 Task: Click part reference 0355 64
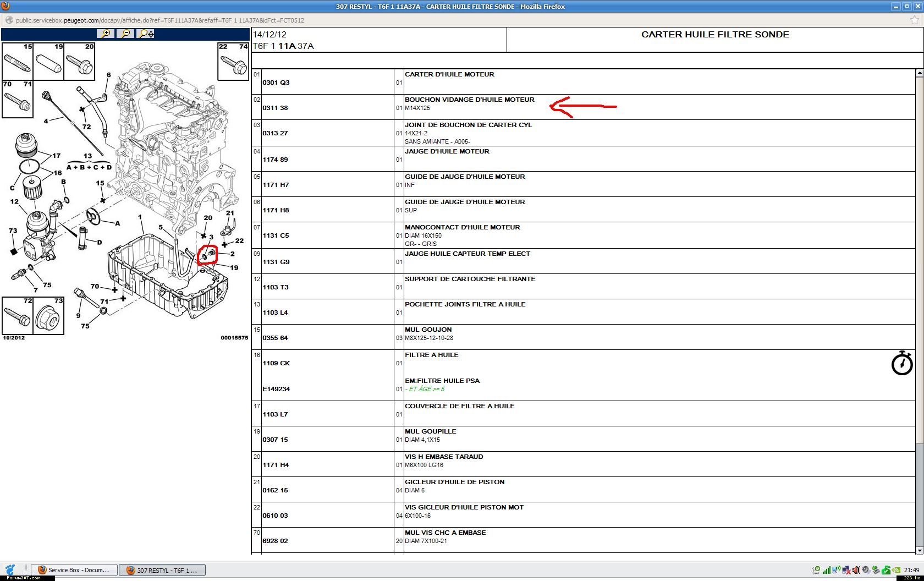click(x=275, y=338)
